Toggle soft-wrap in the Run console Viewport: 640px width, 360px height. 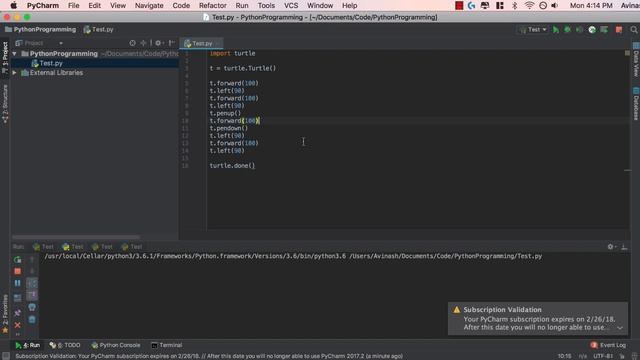pyautogui.click(x=32, y=283)
